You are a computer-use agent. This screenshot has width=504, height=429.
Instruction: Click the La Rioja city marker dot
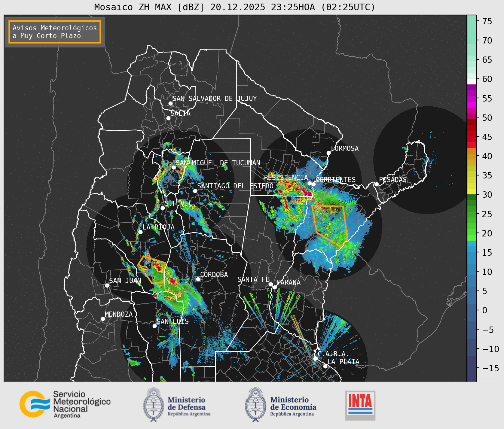(140, 232)
